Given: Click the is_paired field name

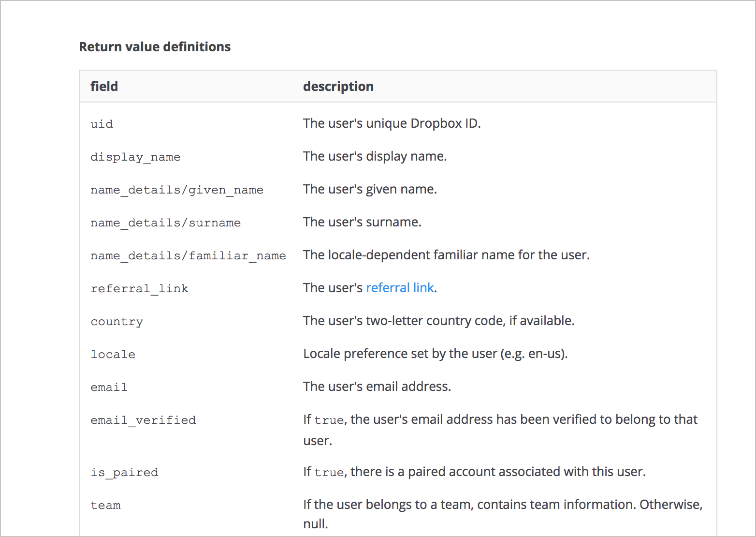Looking at the screenshot, I should pos(124,473).
